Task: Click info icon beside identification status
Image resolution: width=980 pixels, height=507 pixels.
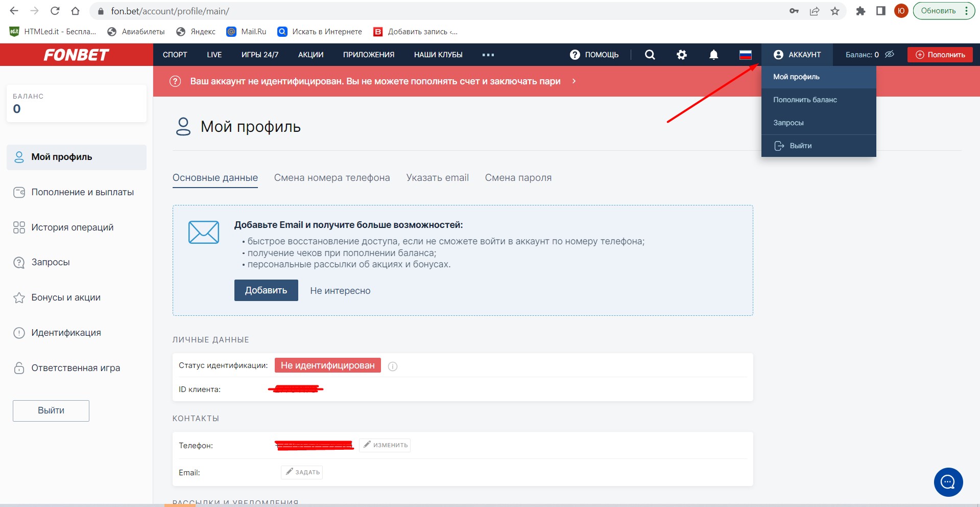Action: click(x=393, y=366)
